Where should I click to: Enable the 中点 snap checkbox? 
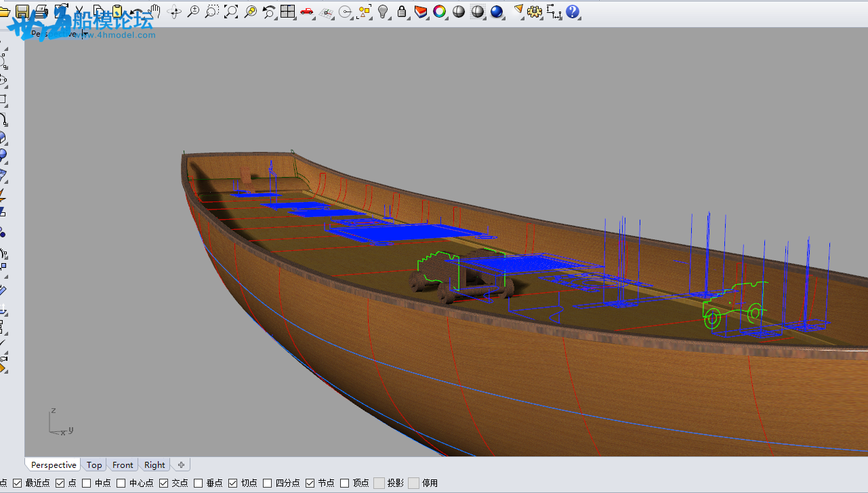pos(86,483)
